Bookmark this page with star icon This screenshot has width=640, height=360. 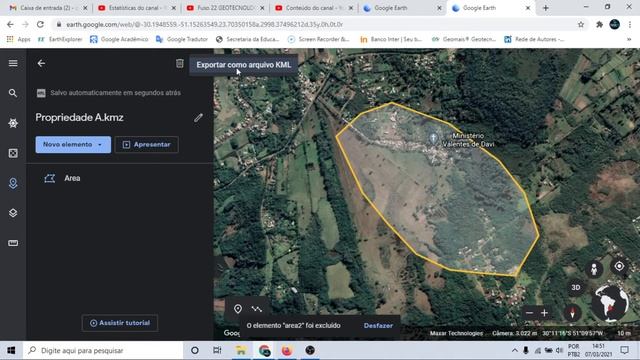pyautogui.click(x=581, y=24)
